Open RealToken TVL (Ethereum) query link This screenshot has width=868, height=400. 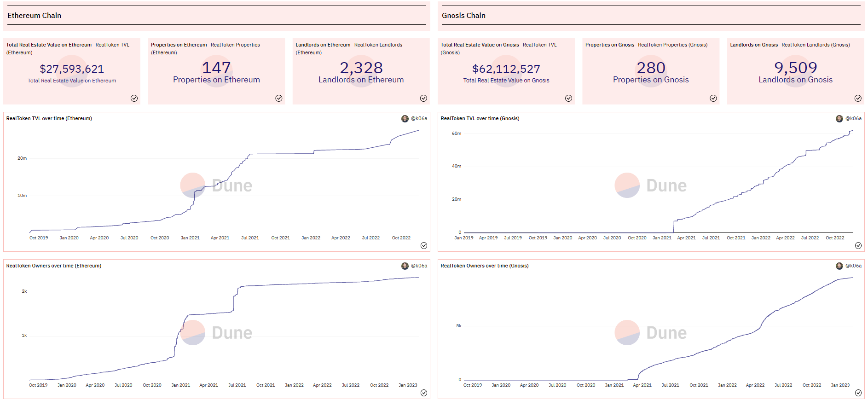112,45
